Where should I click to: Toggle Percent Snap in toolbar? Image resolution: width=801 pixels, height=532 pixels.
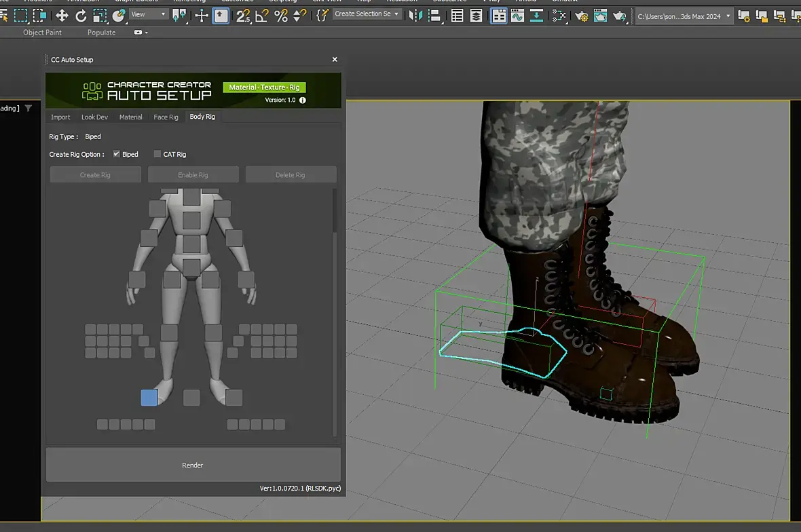(281, 16)
